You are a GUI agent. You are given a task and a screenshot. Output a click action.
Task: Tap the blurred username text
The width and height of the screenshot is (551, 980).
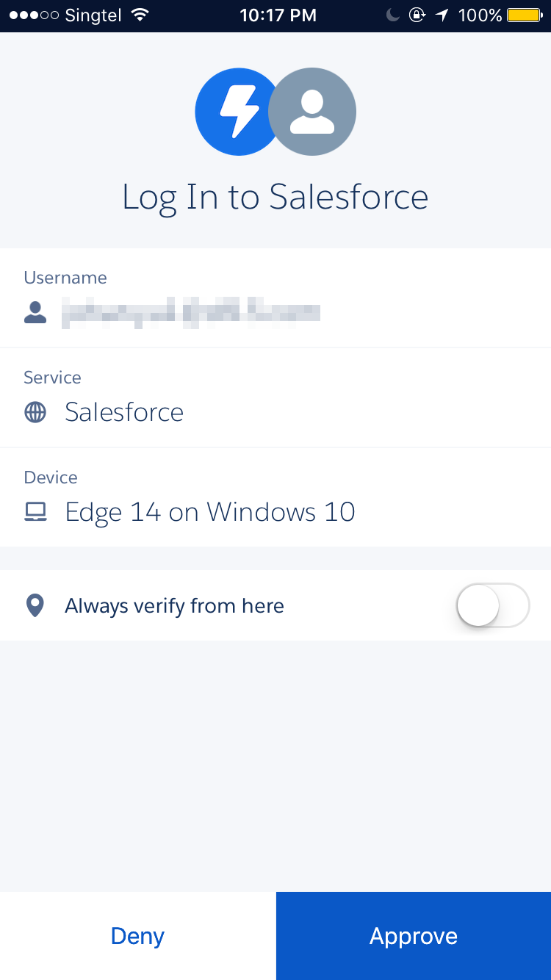[x=191, y=311]
